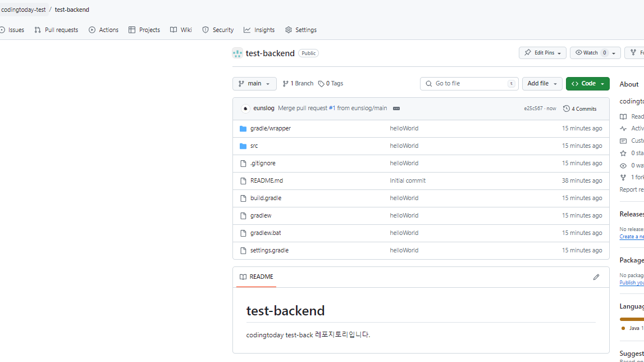Image resolution: width=644 pixels, height=362 pixels.
Task: Click the Edit Pins button
Action: [542, 53]
